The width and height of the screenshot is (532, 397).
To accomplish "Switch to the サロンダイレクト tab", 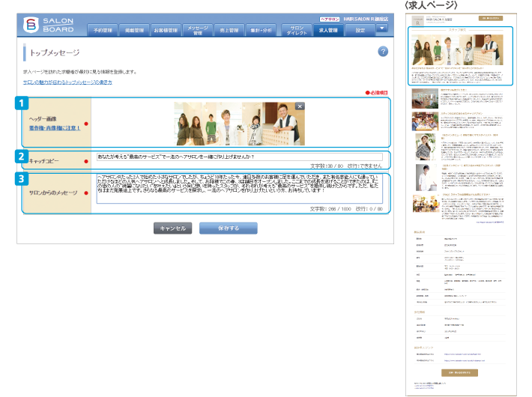I will tap(293, 31).
